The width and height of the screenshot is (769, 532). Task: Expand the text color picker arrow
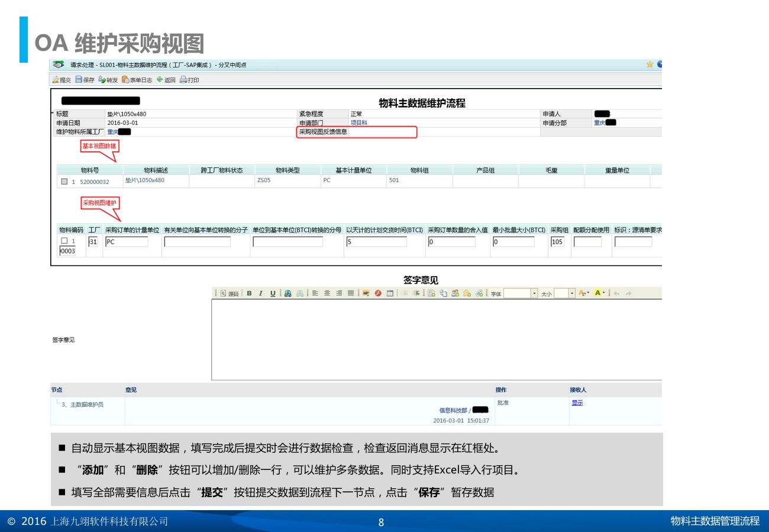tap(588, 293)
